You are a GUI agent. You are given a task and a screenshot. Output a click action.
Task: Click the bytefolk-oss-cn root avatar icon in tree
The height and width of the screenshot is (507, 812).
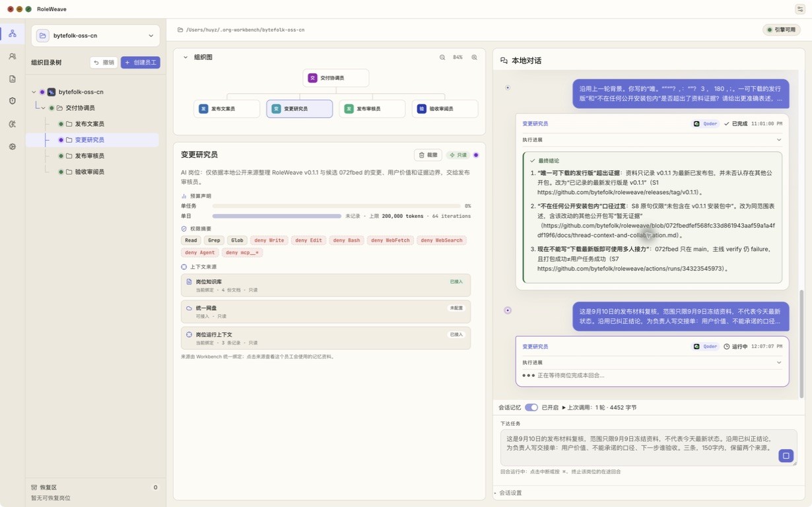pos(51,92)
